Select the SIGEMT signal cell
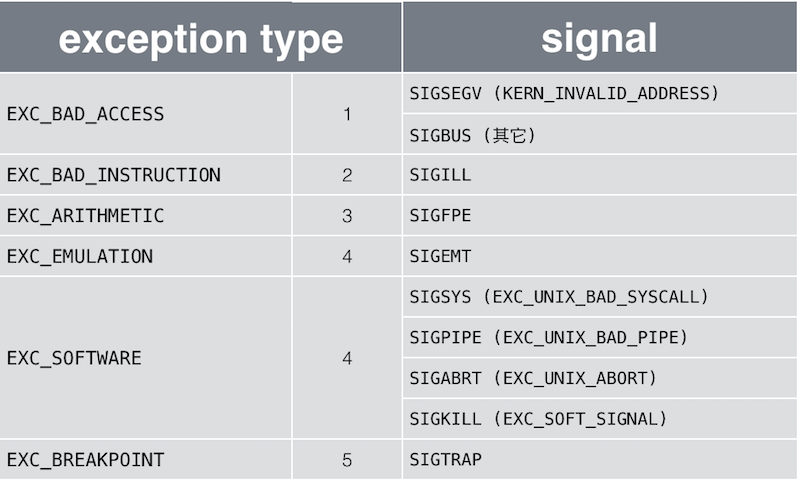The height and width of the screenshot is (482, 800). click(x=440, y=257)
